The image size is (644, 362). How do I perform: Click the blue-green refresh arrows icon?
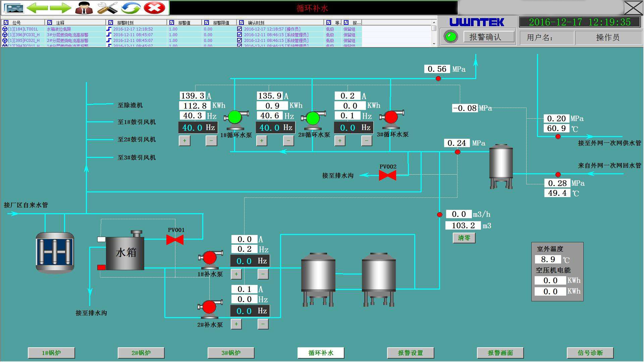click(x=131, y=8)
